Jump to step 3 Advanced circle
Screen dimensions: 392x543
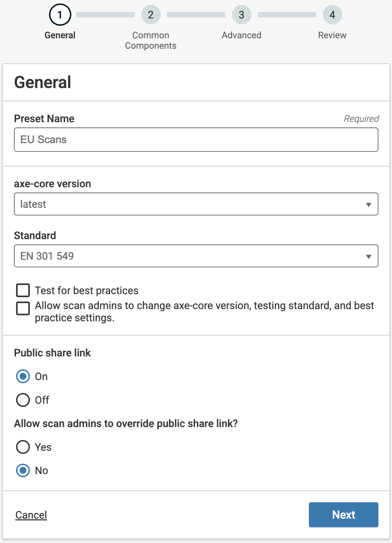tap(241, 15)
